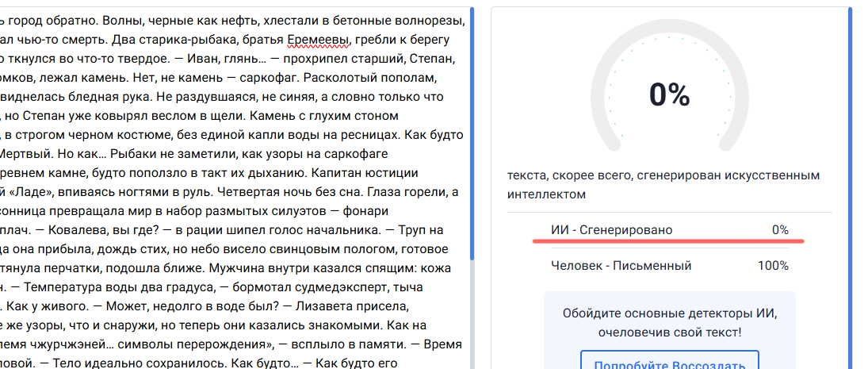The width and height of the screenshot is (868, 369).
Task: Click the 100% value for human-written
Action: 773,266
